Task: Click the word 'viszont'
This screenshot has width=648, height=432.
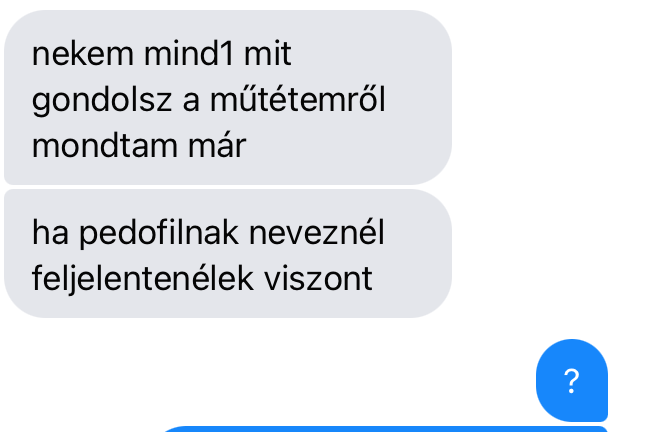Action: [x=318, y=279]
